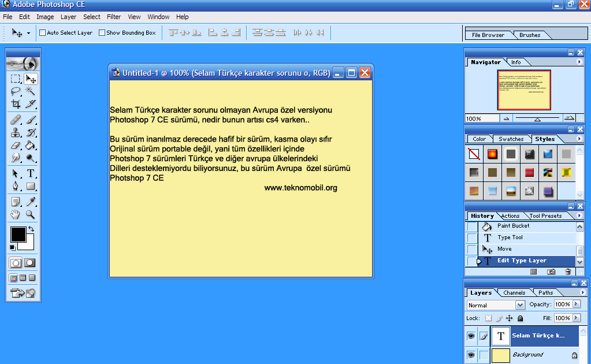This screenshot has height=364, width=591.
Task: Select the History Brush tool
Action: click(x=31, y=133)
